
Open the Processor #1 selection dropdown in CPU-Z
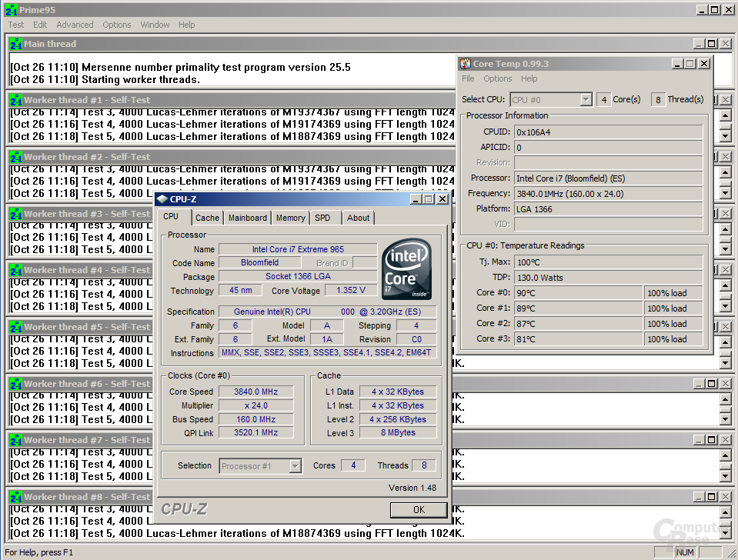[295, 466]
